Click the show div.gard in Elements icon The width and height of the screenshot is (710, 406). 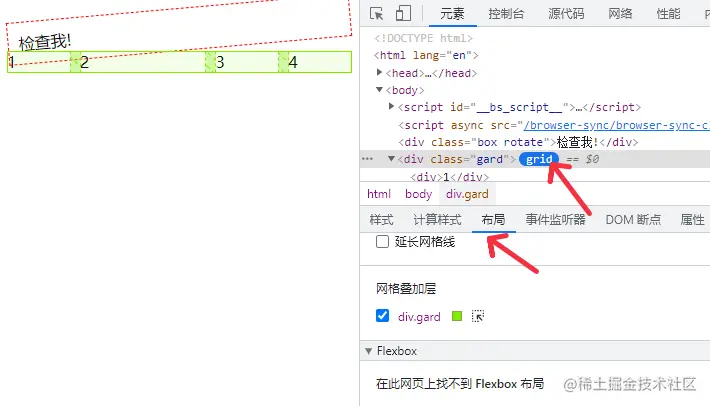(478, 316)
